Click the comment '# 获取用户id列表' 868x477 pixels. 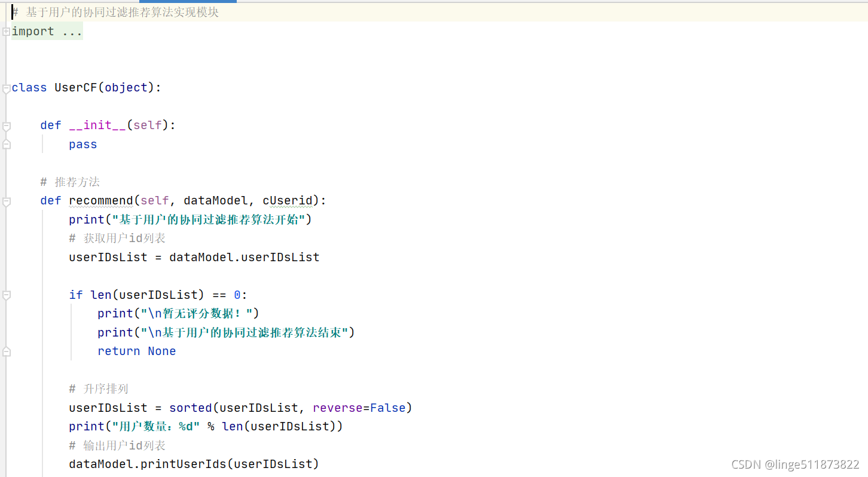[117, 239]
